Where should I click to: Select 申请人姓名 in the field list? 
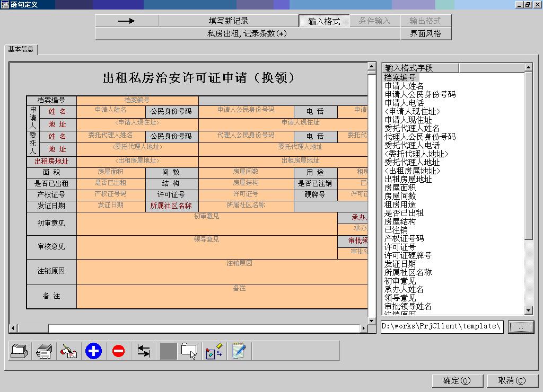404,86
